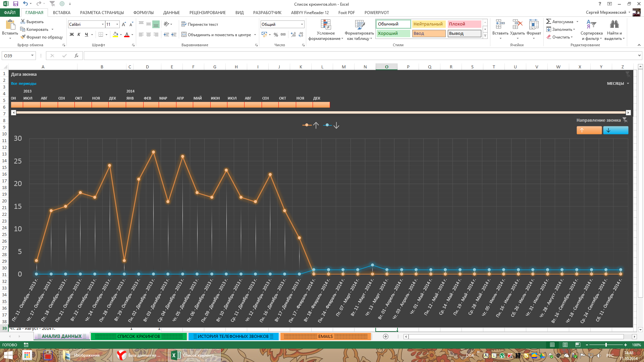
Task: Click the AutoSum sigma icon
Action: click(x=549, y=21)
